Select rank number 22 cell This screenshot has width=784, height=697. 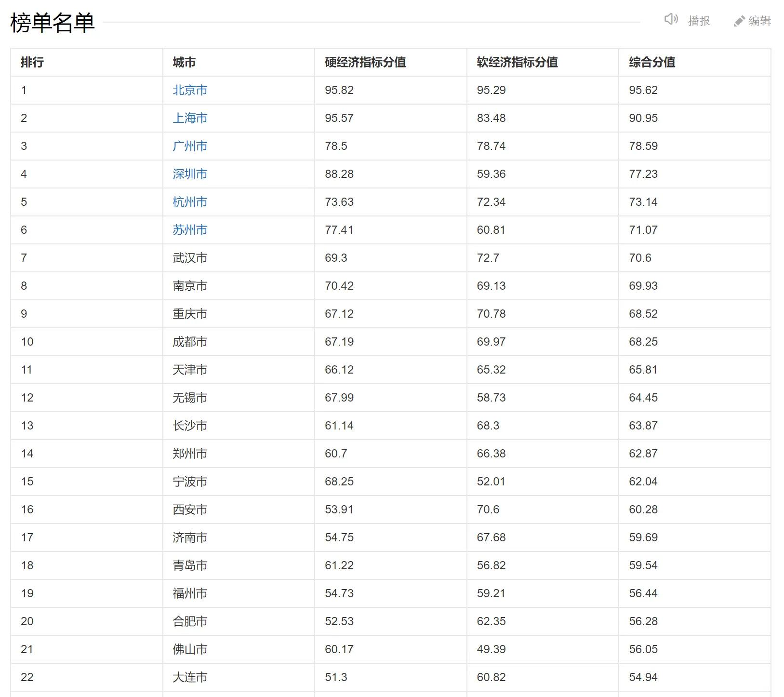[x=87, y=677]
